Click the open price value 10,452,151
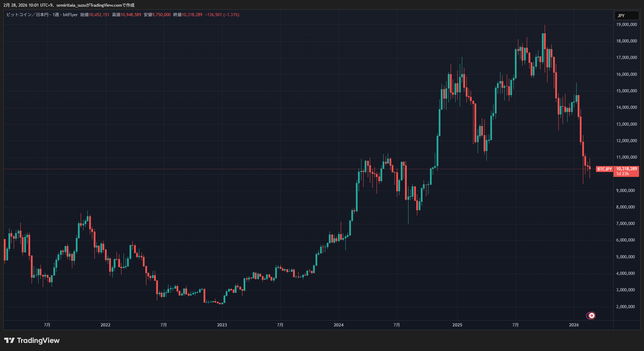This screenshot has width=644, height=351. (x=99, y=15)
